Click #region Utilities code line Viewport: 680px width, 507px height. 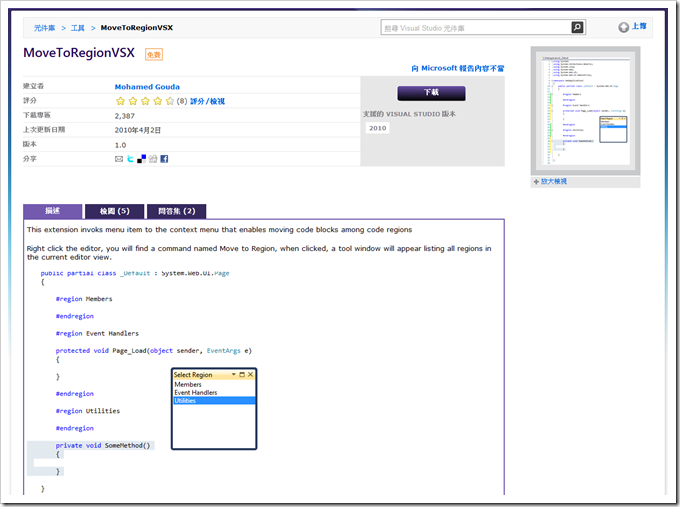(88, 411)
